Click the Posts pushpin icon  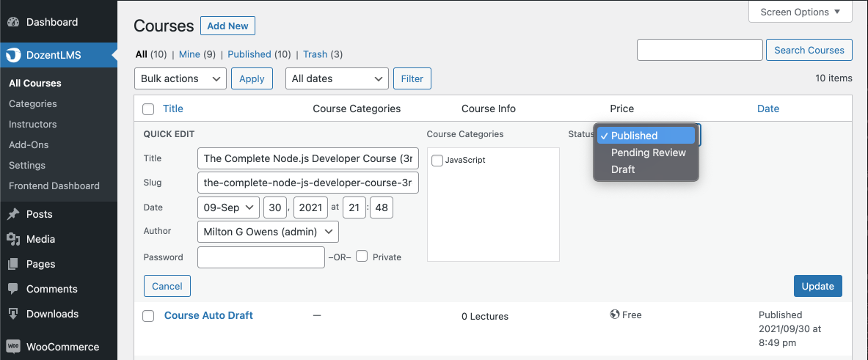click(x=13, y=215)
